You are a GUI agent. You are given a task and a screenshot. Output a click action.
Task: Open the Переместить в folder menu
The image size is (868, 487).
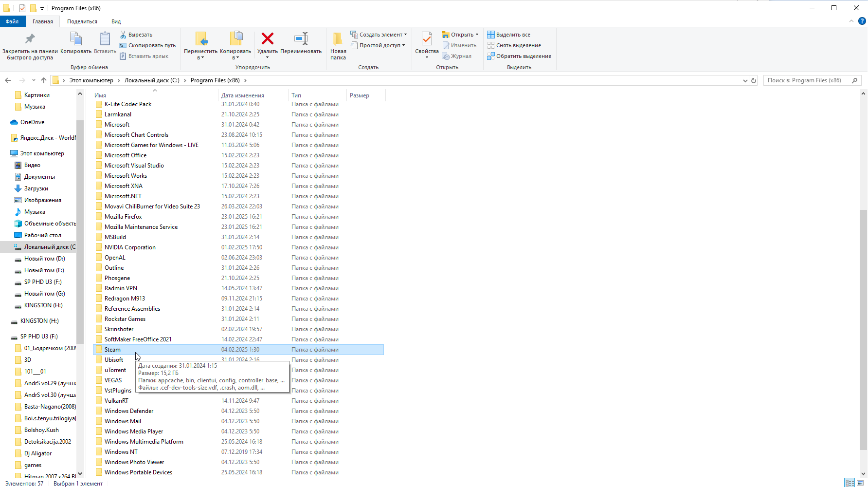click(200, 46)
